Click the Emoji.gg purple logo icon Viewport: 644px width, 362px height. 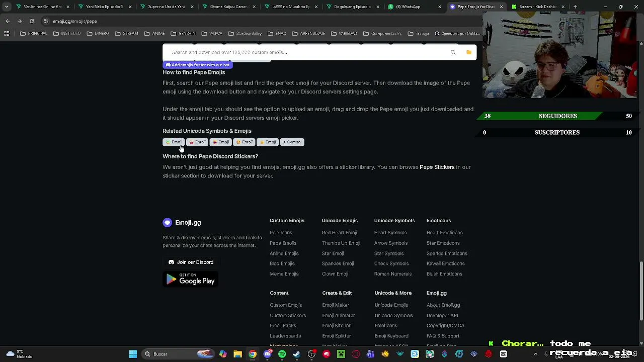pos(168,223)
